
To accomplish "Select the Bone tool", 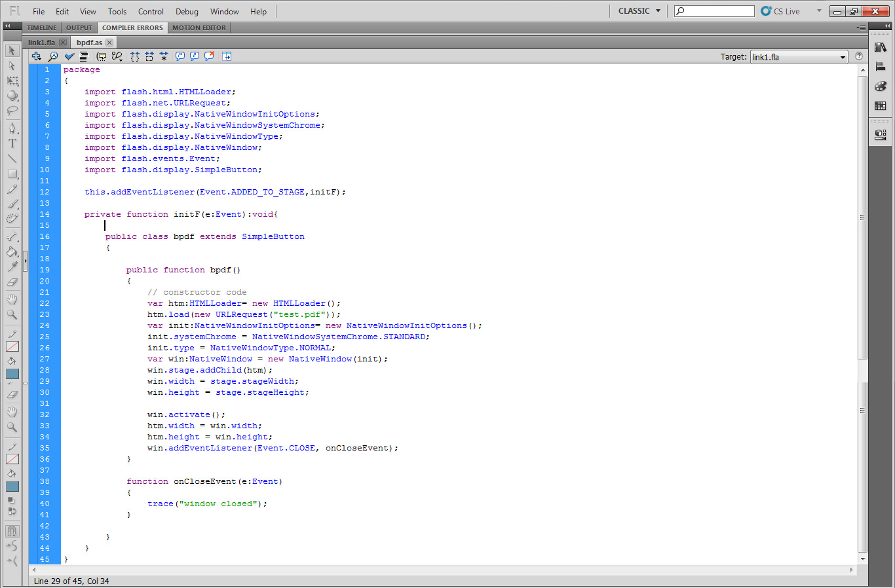I will 12,236.
